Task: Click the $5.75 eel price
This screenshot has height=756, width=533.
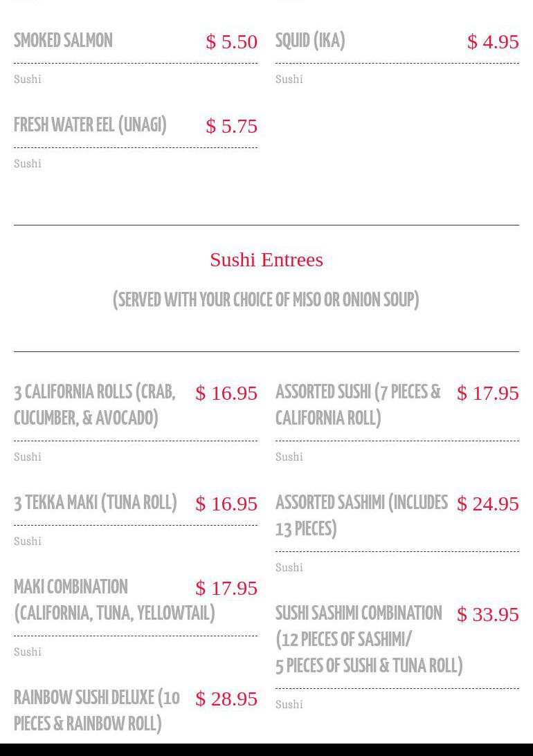Action: (232, 126)
